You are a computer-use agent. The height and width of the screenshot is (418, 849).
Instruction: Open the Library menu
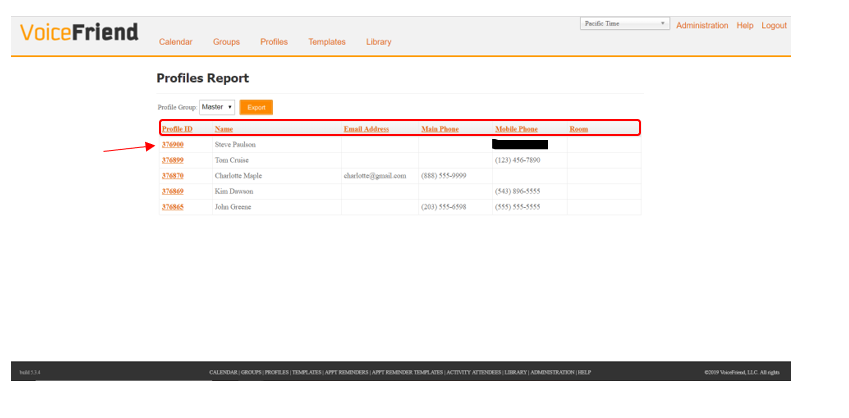(378, 42)
